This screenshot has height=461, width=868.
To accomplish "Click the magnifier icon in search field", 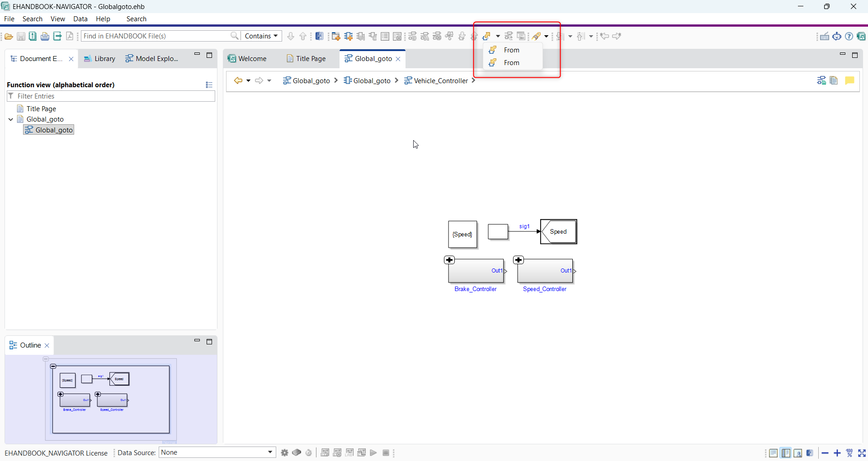I will 235,36.
